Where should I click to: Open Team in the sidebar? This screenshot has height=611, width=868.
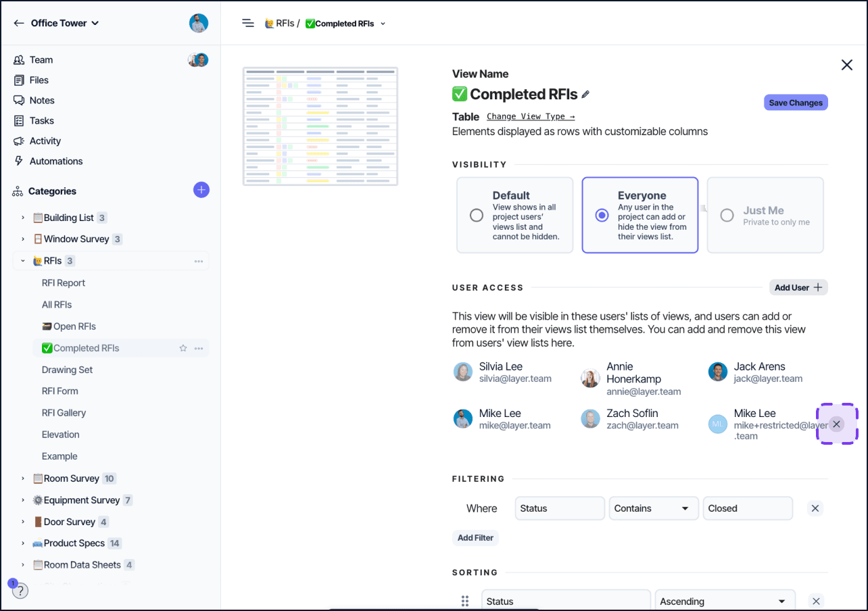(x=41, y=59)
